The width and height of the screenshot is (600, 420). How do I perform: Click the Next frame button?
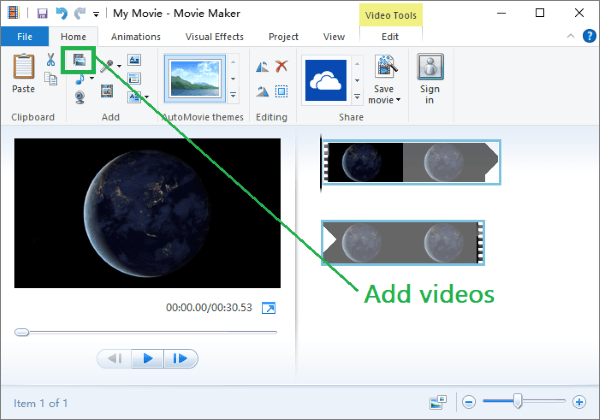180,358
